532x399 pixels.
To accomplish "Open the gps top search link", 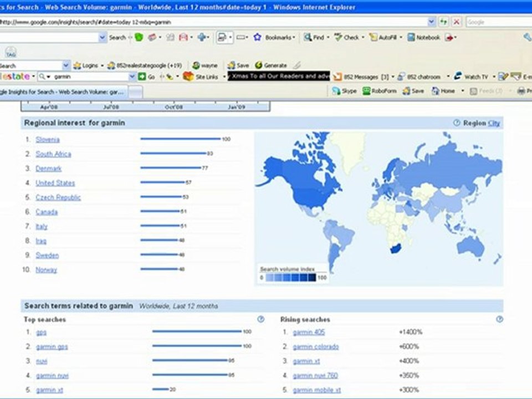I will (41, 332).
